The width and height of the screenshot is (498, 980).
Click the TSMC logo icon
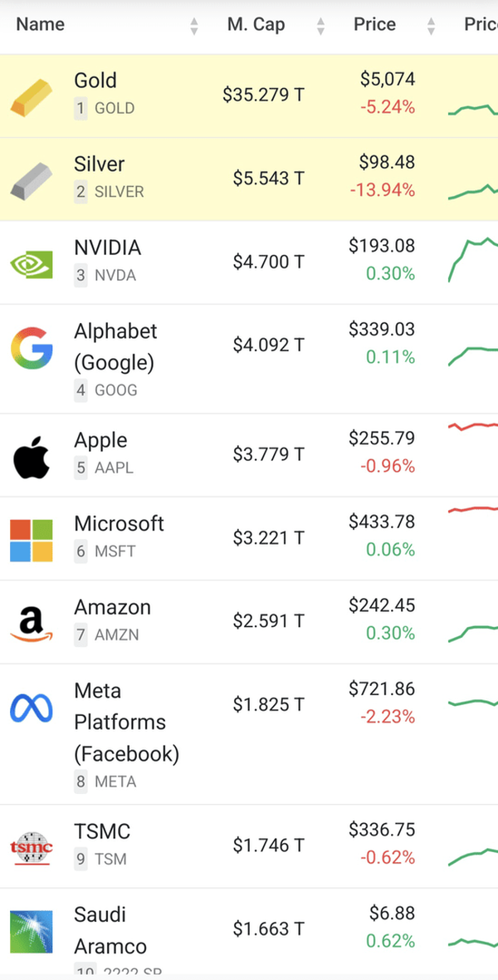click(32, 847)
